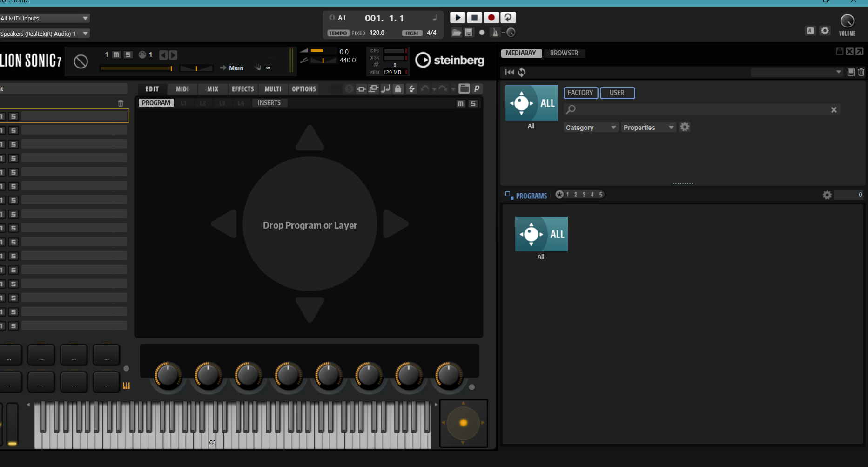Mute slot 1 in the header

[x=116, y=54]
